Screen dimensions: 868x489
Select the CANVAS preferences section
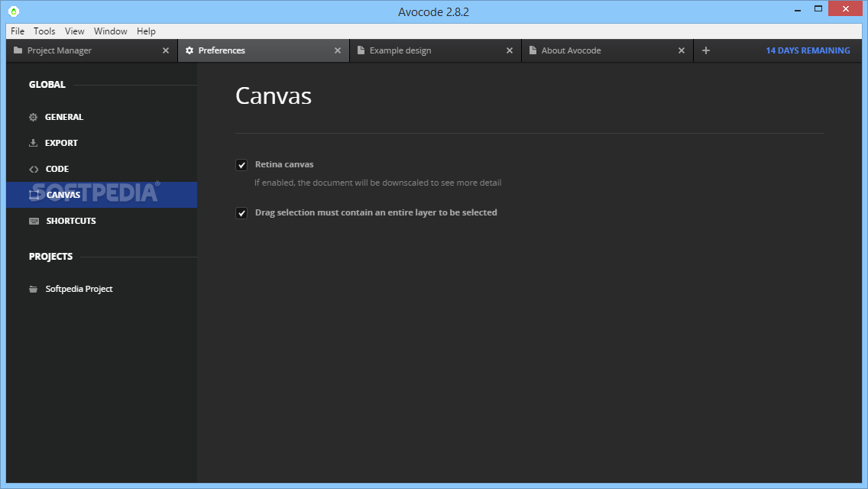point(102,195)
